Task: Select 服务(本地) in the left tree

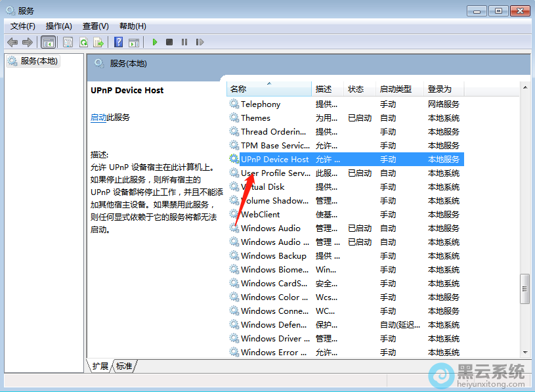Action: coord(39,61)
